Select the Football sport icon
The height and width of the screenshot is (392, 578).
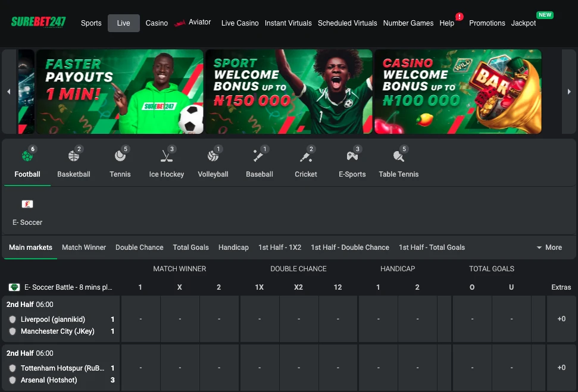(27, 156)
